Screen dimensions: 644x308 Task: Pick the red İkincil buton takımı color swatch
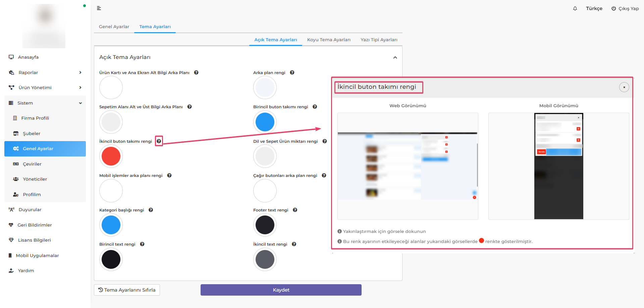tap(111, 157)
